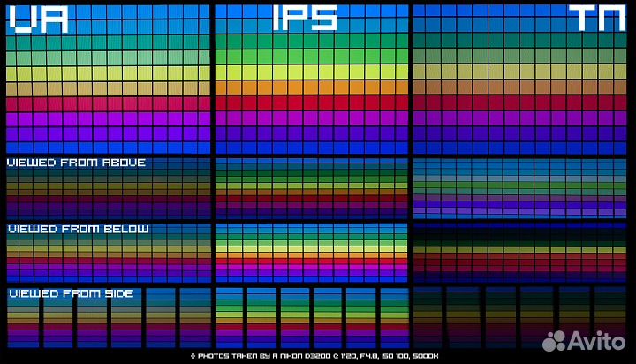Select the IPS viewed-from-above chart

(x=311, y=188)
